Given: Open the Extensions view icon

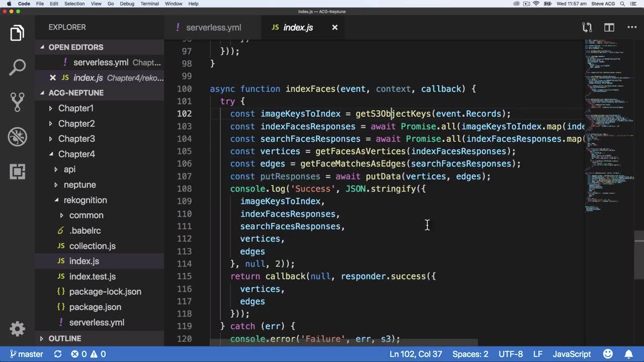Looking at the screenshot, I should tap(17, 171).
